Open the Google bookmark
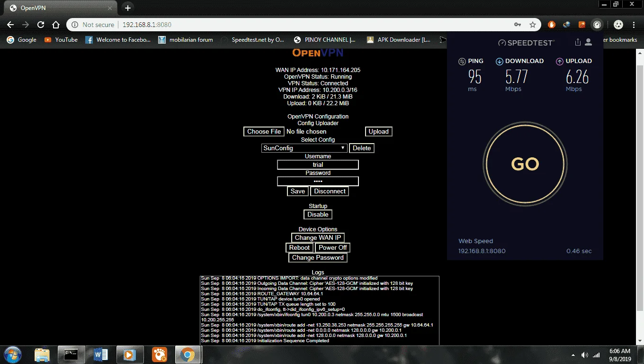644x364 pixels. [x=22, y=40]
